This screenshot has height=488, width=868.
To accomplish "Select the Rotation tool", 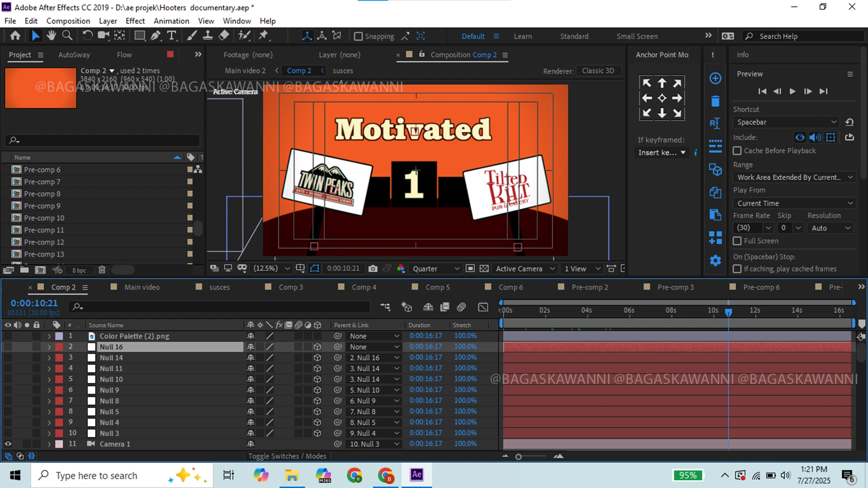I will pyautogui.click(x=87, y=36).
